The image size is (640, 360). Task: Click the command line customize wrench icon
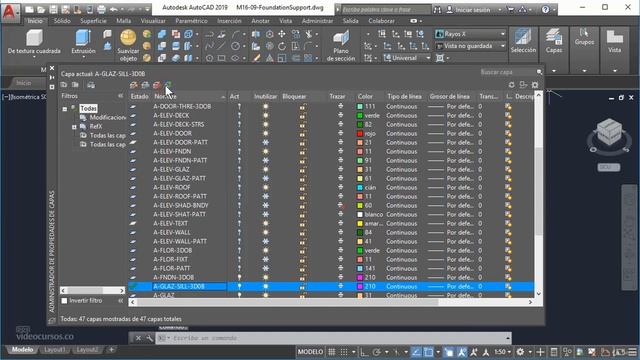click(x=149, y=338)
